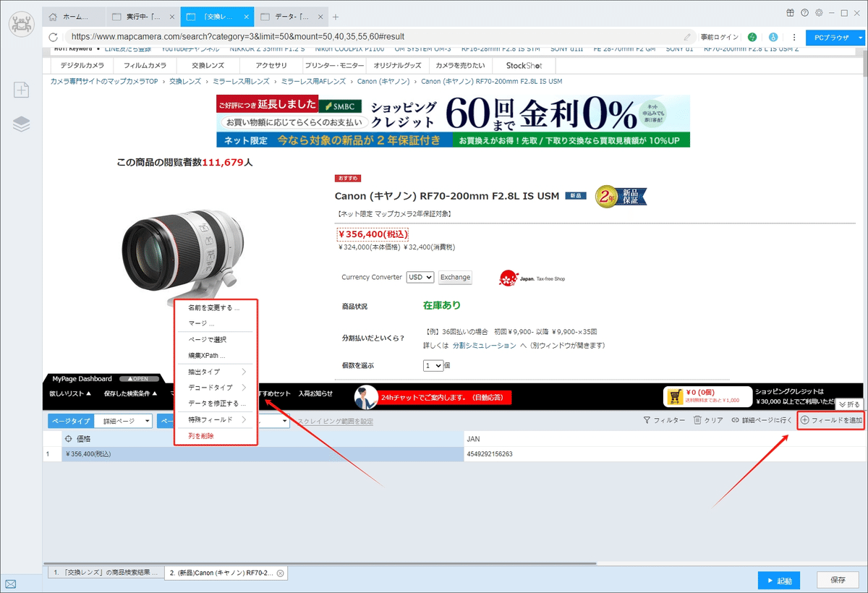Viewport: 868px width, 593px height.
Task: Expand 保存した検索条件 in black bar
Action: [131, 393]
